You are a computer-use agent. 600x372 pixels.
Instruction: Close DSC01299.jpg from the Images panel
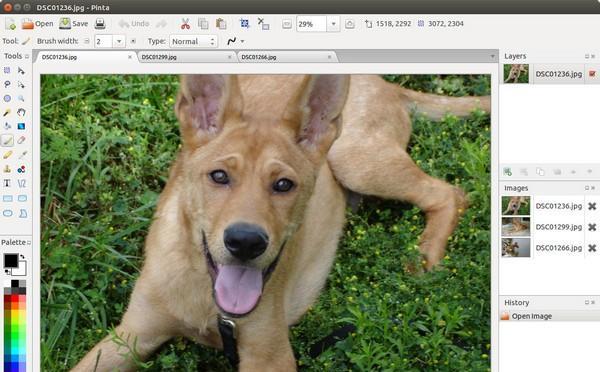592,227
